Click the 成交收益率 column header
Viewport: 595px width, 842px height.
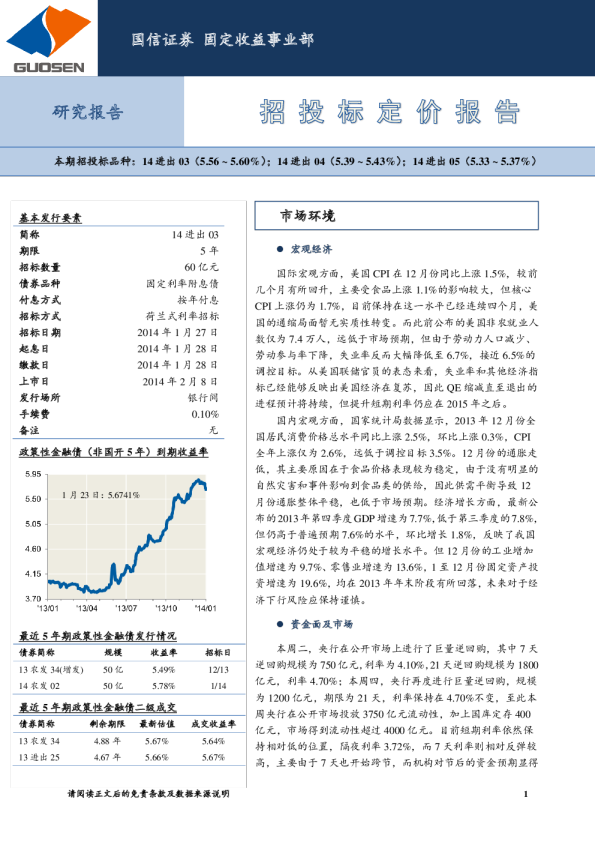tap(213, 724)
